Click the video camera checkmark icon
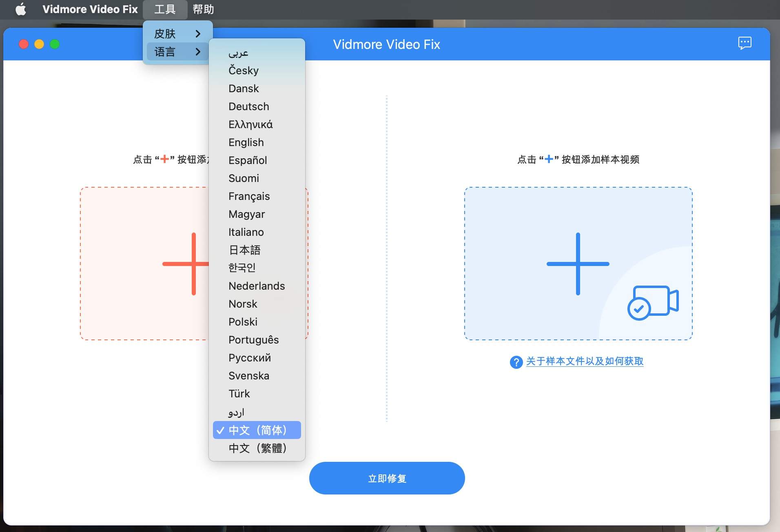This screenshot has height=532, width=780. (x=652, y=303)
